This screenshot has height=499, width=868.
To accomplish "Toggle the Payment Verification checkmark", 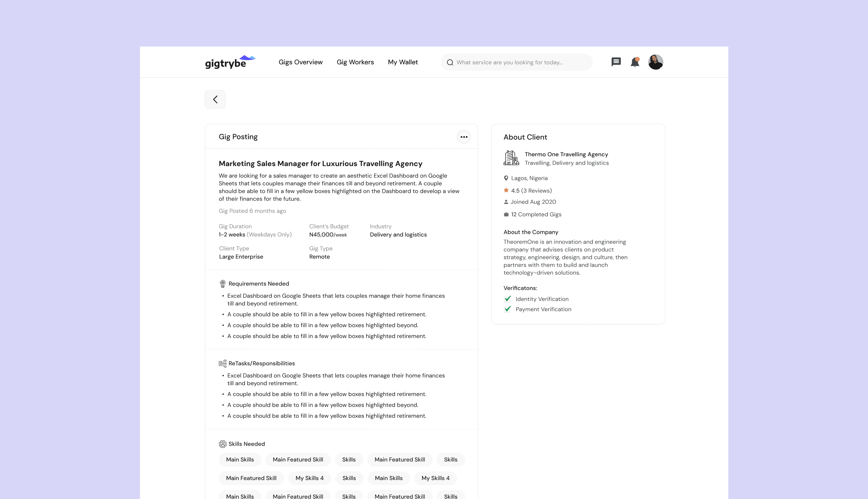I will click(x=508, y=309).
